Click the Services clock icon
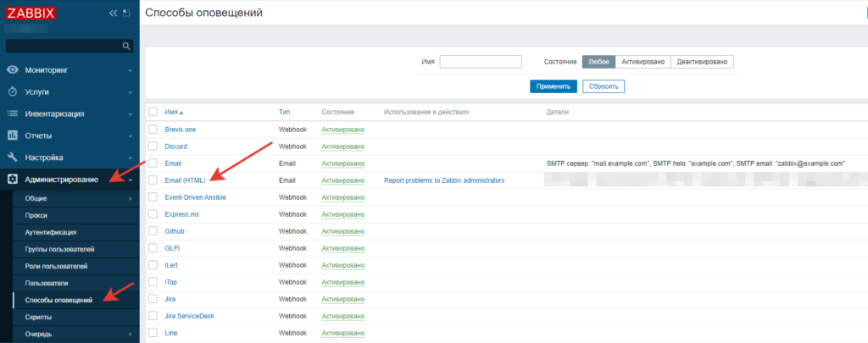This screenshot has height=343, width=868. click(x=12, y=91)
